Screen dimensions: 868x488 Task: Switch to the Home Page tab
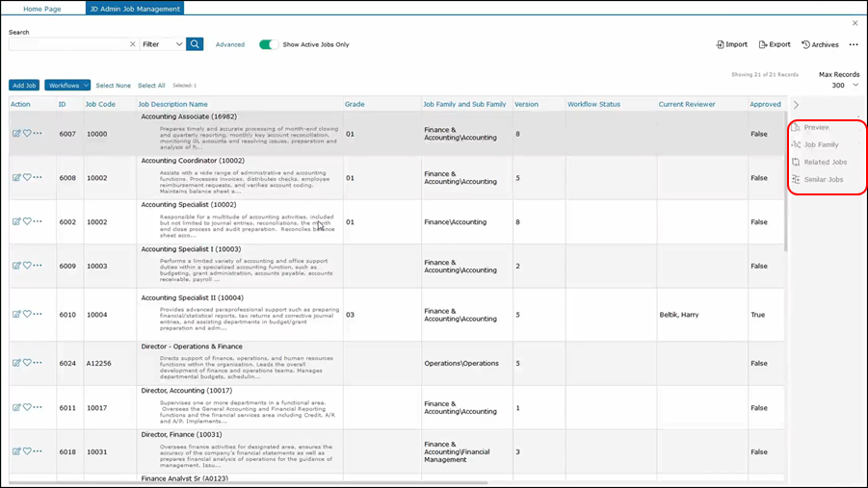(42, 9)
